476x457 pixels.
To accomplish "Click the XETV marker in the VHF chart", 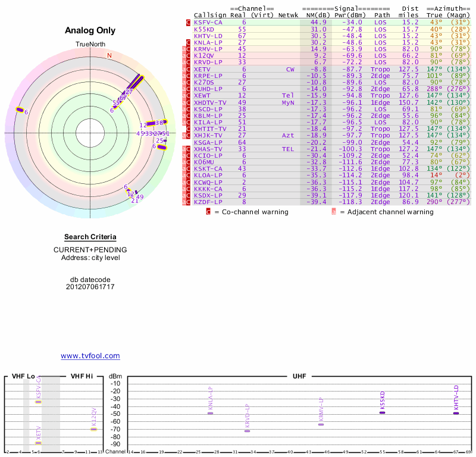I will (38, 443).
